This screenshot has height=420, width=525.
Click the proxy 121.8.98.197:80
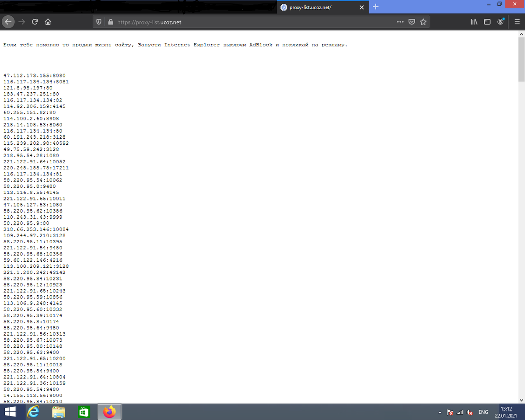click(x=28, y=88)
